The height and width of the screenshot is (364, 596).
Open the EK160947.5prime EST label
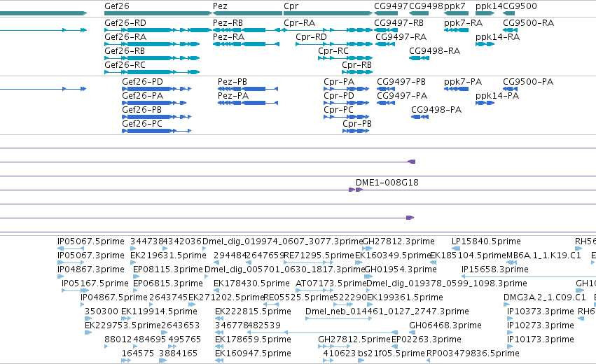pyautogui.click(x=253, y=353)
